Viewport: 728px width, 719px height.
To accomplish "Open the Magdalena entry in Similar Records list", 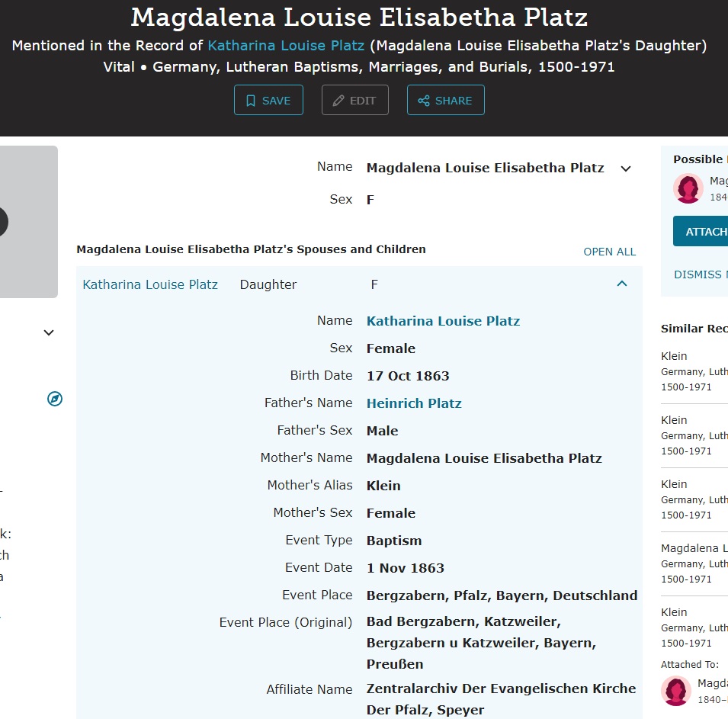I will (x=694, y=548).
